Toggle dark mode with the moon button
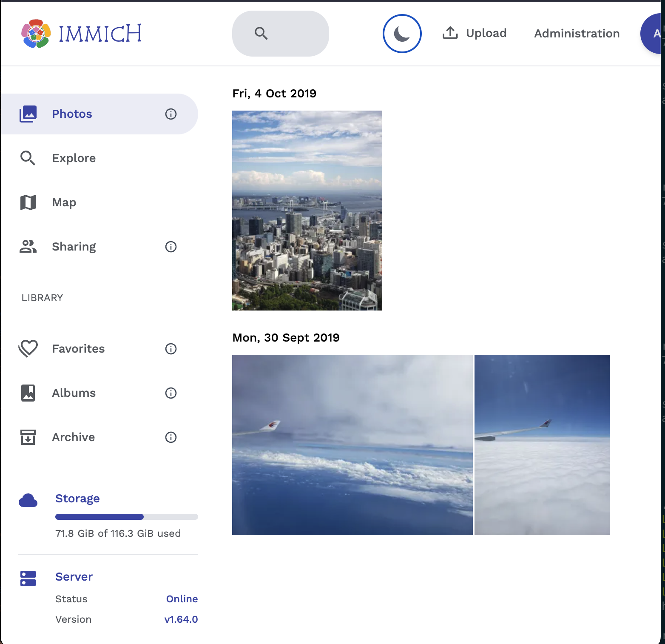 (402, 34)
